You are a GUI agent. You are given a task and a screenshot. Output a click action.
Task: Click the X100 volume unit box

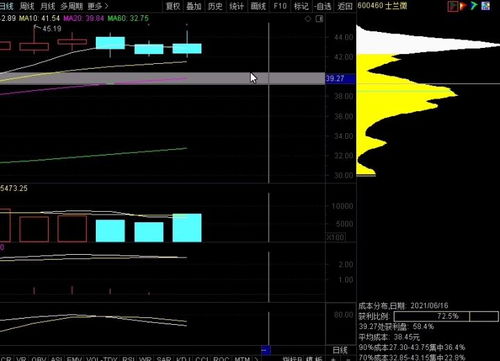(336, 237)
